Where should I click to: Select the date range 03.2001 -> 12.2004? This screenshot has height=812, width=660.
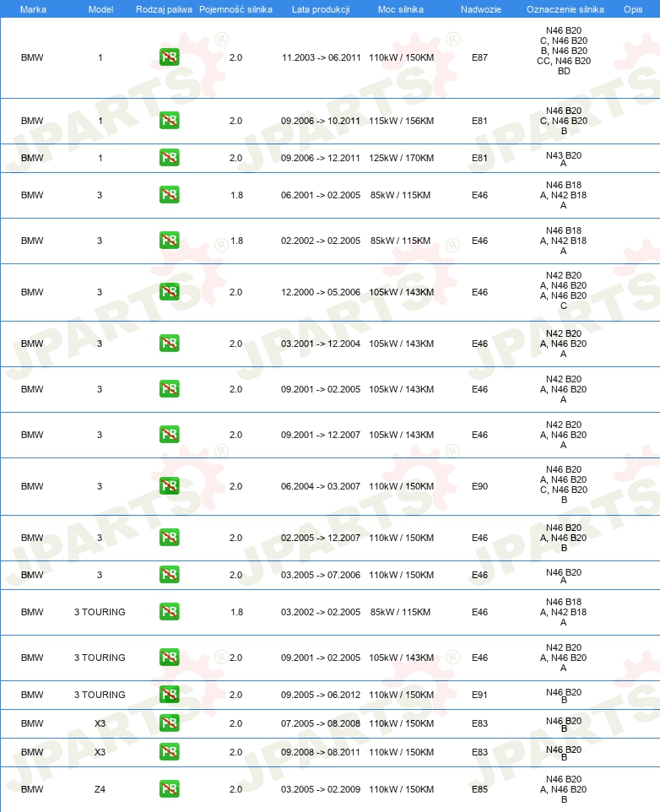[x=321, y=344]
